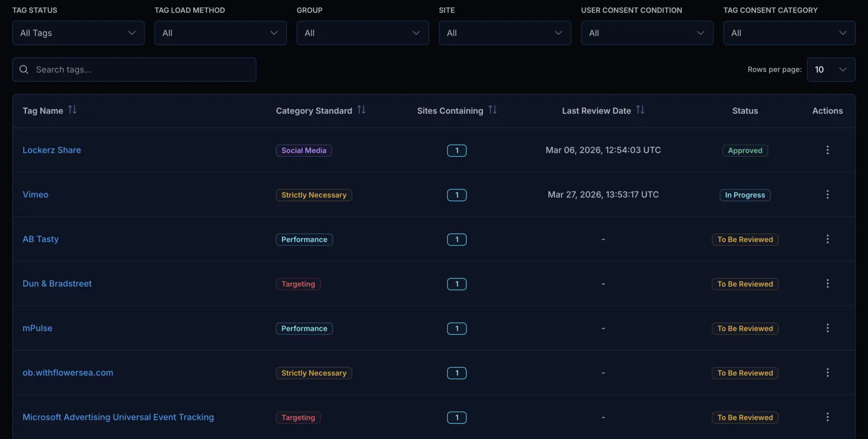This screenshot has height=439, width=868.
Task: Click the Sites Containing header text
Action: [x=450, y=111]
